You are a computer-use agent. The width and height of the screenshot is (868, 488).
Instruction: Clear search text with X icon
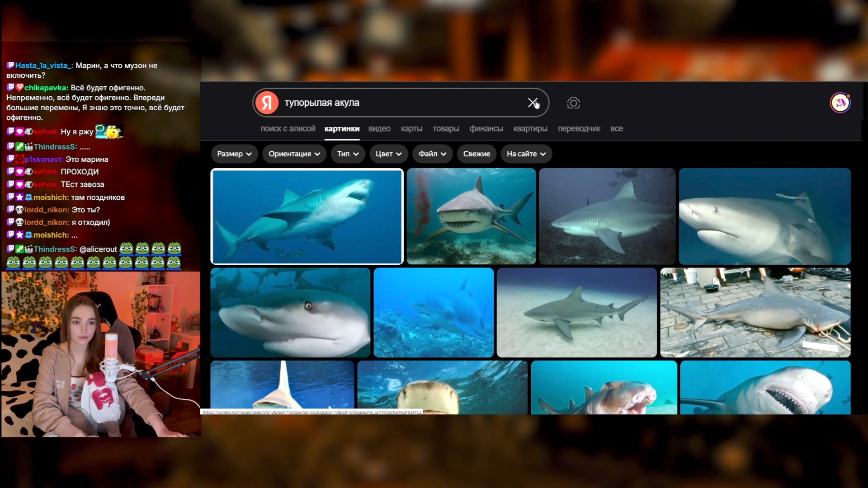tap(533, 103)
